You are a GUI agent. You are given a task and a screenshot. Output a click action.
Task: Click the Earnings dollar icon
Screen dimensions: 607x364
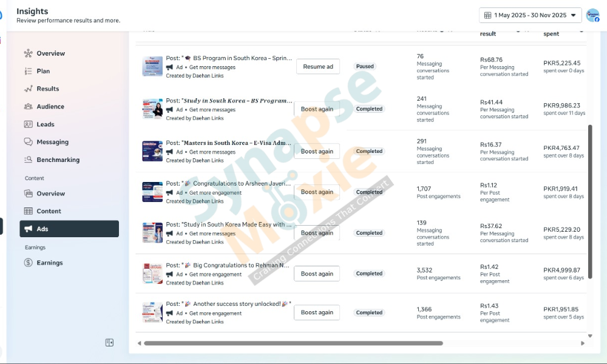point(28,263)
